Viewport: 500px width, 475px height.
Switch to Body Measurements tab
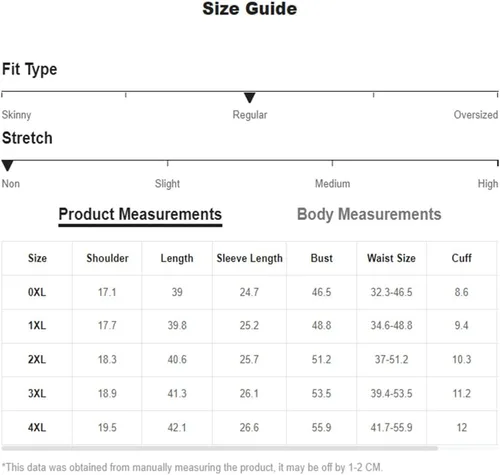pyautogui.click(x=369, y=214)
